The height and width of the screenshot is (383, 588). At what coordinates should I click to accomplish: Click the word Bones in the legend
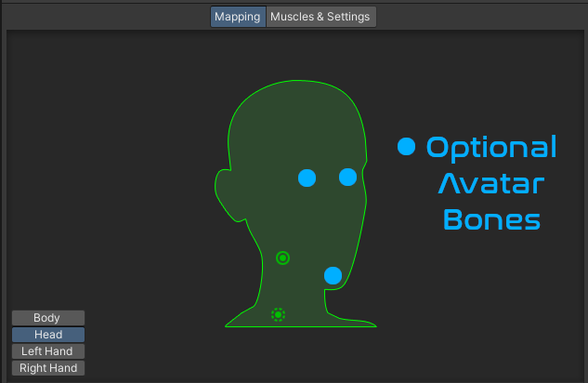point(491,220)
